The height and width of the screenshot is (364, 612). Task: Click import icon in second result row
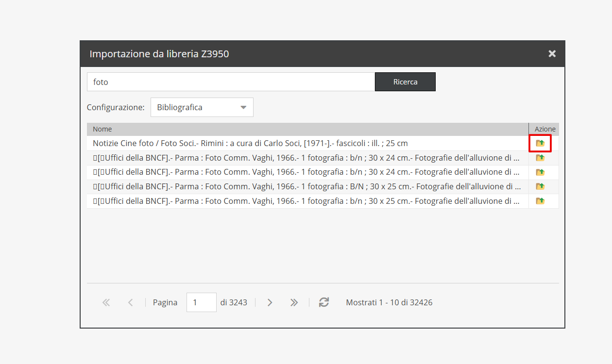coord(540,158)
